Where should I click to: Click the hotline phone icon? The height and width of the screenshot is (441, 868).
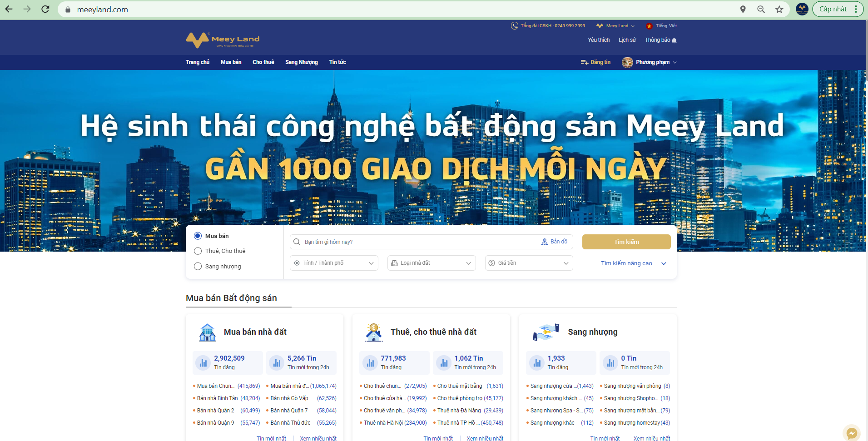(x=515, y=26)
